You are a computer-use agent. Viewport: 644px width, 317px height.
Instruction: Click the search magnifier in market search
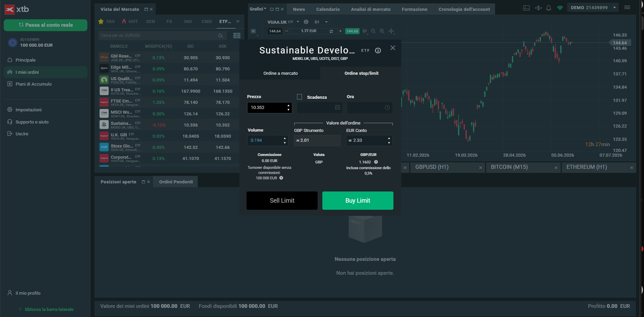220,36
